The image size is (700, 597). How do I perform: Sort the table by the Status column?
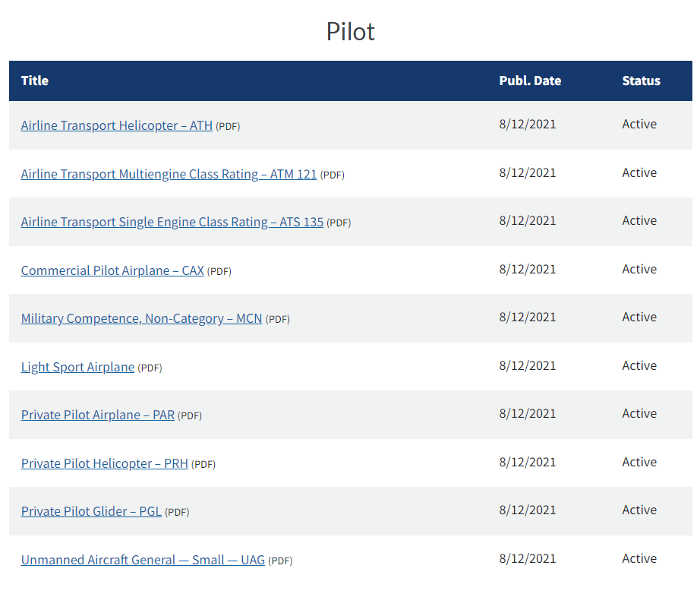pos(641,81)
